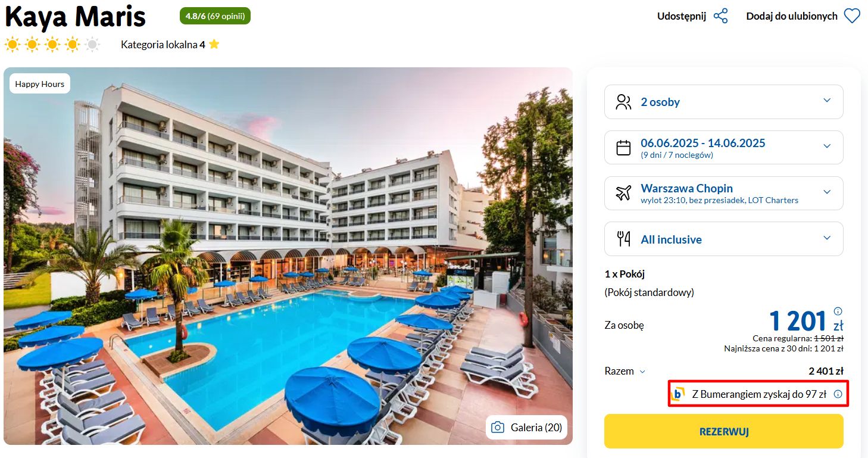Click the people icon in the 2 osoby field
The image size is (868, 458).
[623, 102]
